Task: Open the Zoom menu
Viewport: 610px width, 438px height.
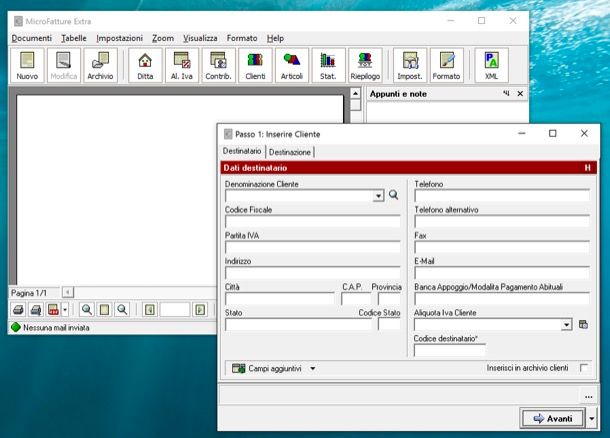Action: (163, 38)
